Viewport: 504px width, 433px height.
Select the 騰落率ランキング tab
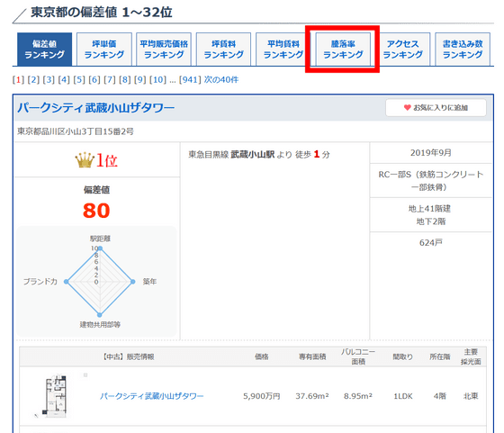coord(343,50)
